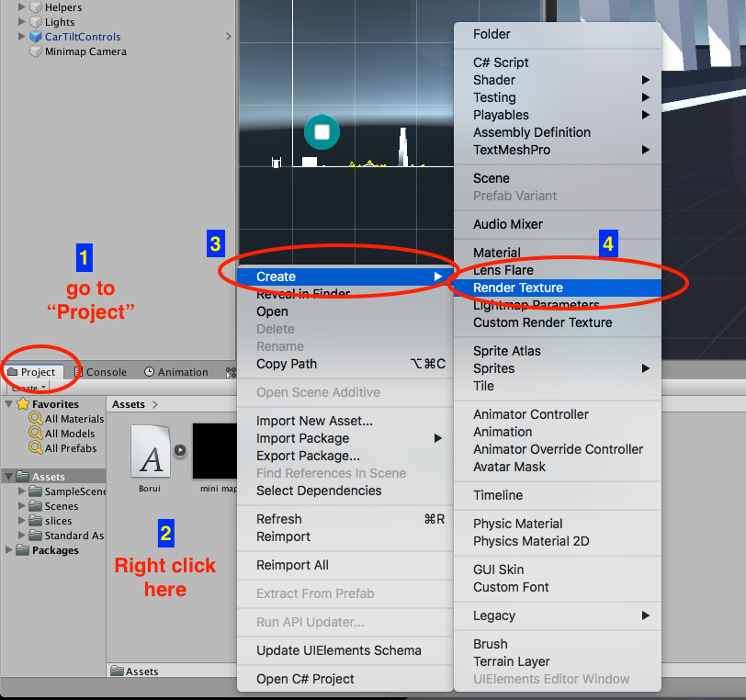
Task: Select the CarTiltControls prefab cube icon
Action: click(x=36, y=37)
